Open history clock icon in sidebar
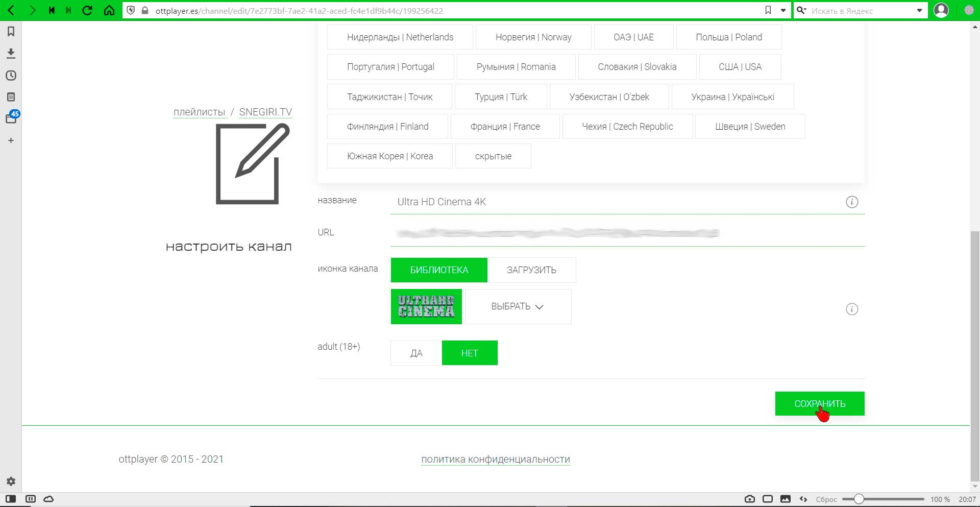 pos(11,75)
